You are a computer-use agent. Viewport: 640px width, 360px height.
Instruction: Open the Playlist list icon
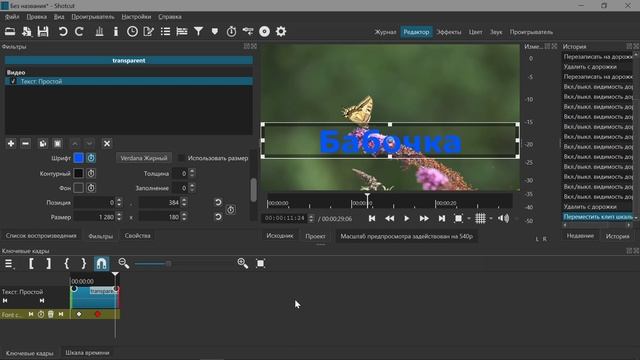pyautogui.click(x=165, y=31)
